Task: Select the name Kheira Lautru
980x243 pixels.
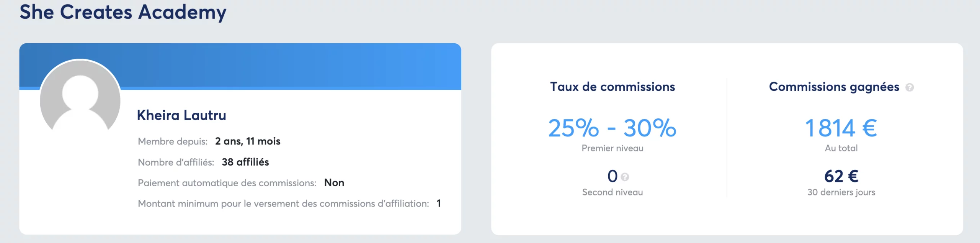Action: [x=181, y=115]
